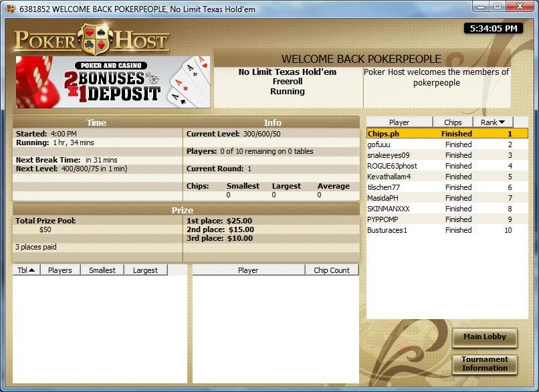
Task: Click the Player header beside Chip Count
Action: [248, 270]
